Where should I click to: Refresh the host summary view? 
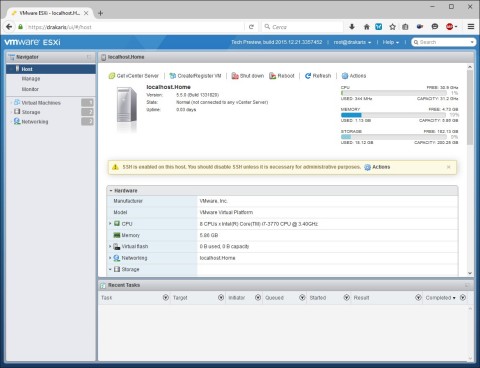click(318, 76)
